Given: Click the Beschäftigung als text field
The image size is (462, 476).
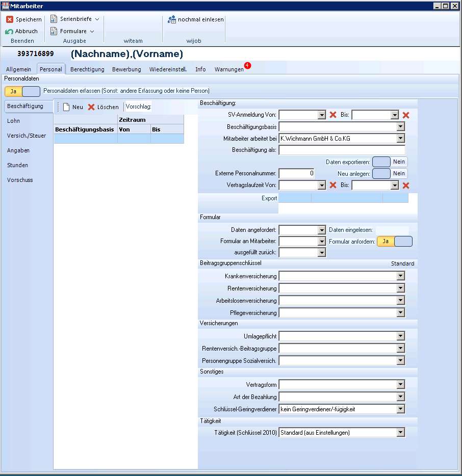Looking at the screenshot, I should (x=342, y=150).
